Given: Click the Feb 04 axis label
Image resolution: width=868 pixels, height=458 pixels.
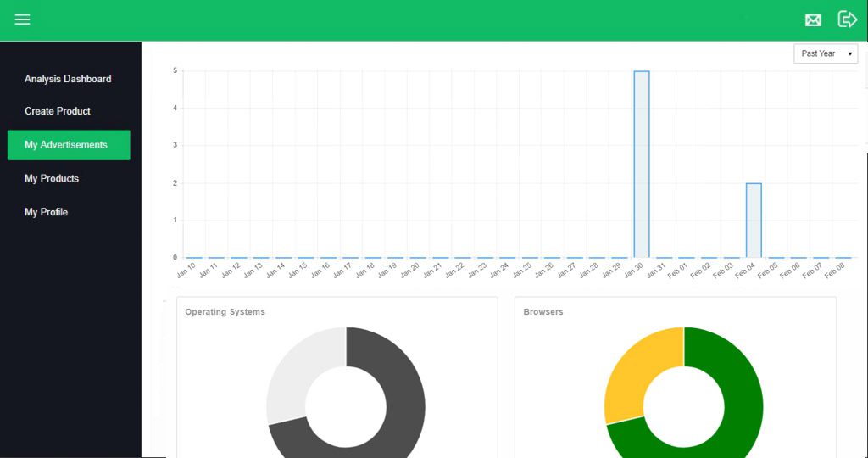Looking at the screenshot, I should (745, 270).
